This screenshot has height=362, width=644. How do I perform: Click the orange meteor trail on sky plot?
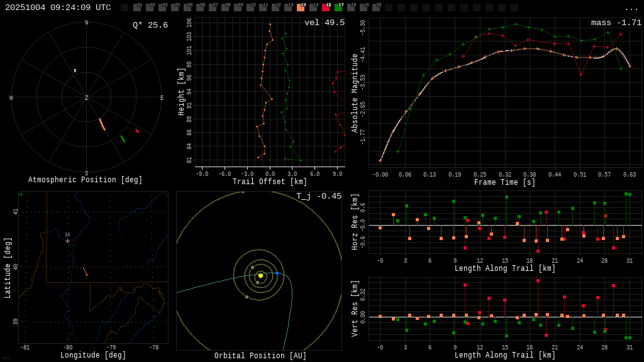pyautogui.click(x=102, y=124)
